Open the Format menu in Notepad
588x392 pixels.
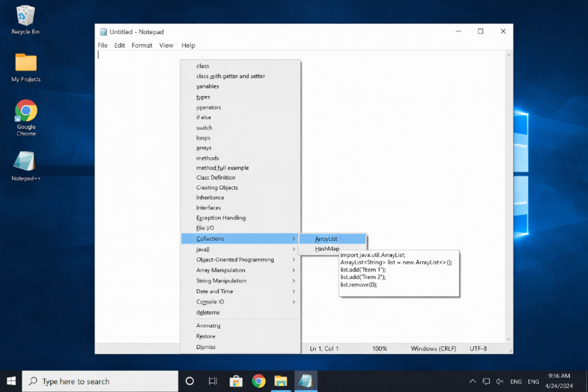(x=142, y=46)
